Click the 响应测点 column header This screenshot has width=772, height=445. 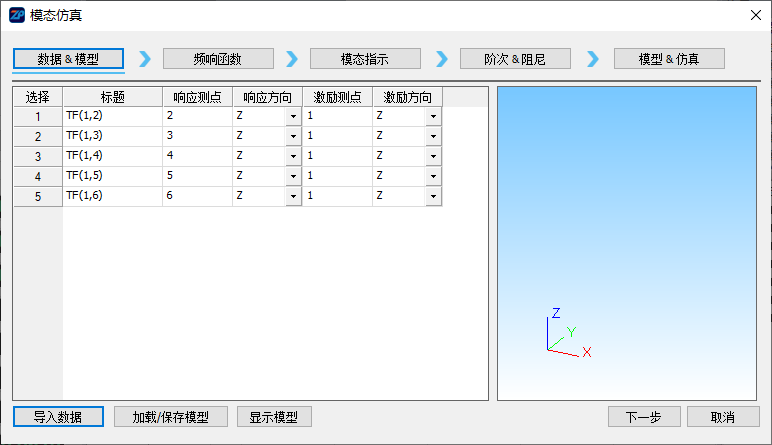197,97
